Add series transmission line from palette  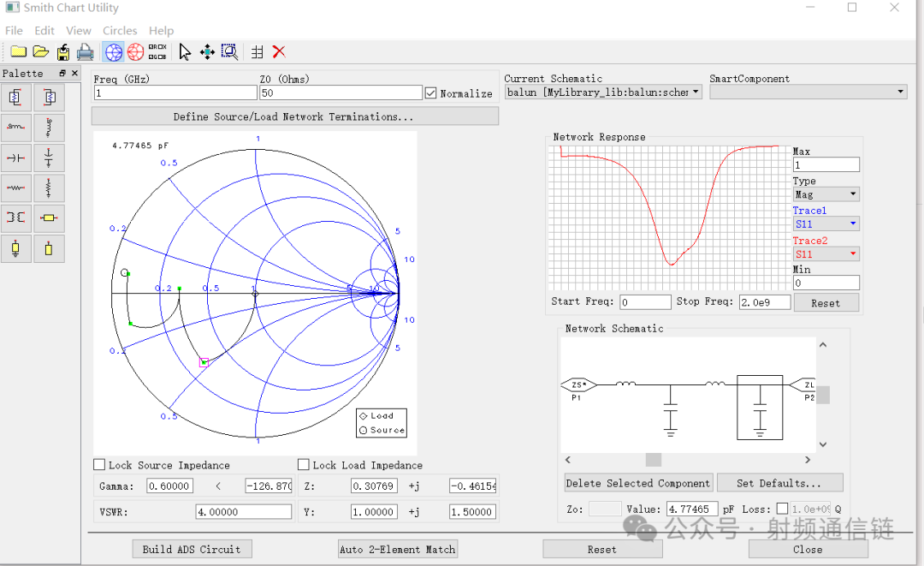[49, 217]
